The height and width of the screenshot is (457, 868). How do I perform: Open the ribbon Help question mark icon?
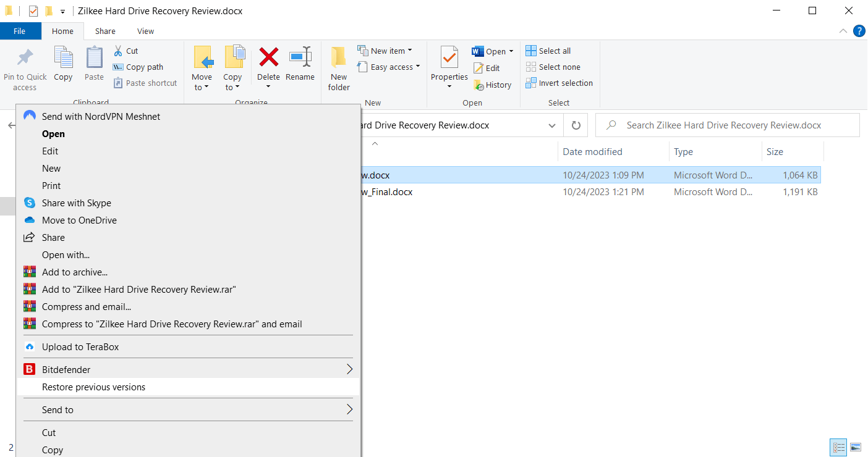(859, 31)
